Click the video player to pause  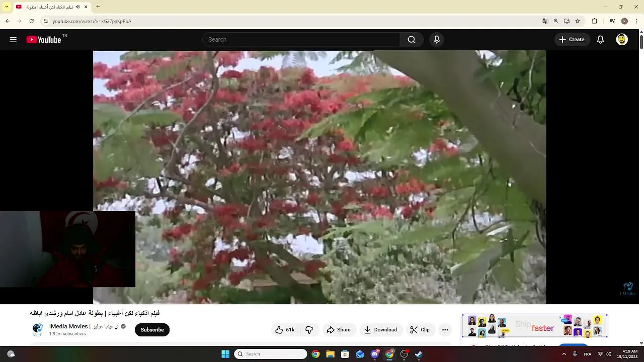(x=319, y=177)
